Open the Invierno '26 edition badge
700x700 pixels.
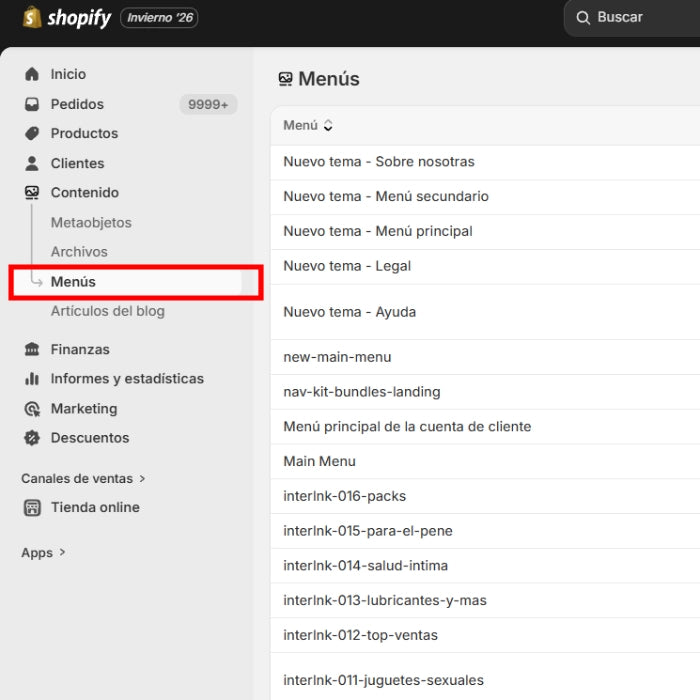click(x=159, y=18)
